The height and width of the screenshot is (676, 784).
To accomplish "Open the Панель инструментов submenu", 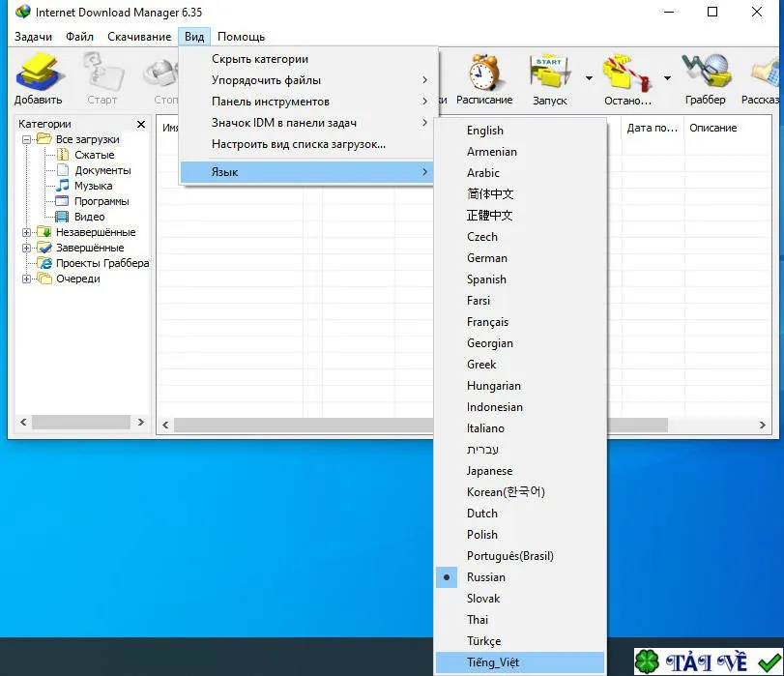I will [x=306, y=102].
